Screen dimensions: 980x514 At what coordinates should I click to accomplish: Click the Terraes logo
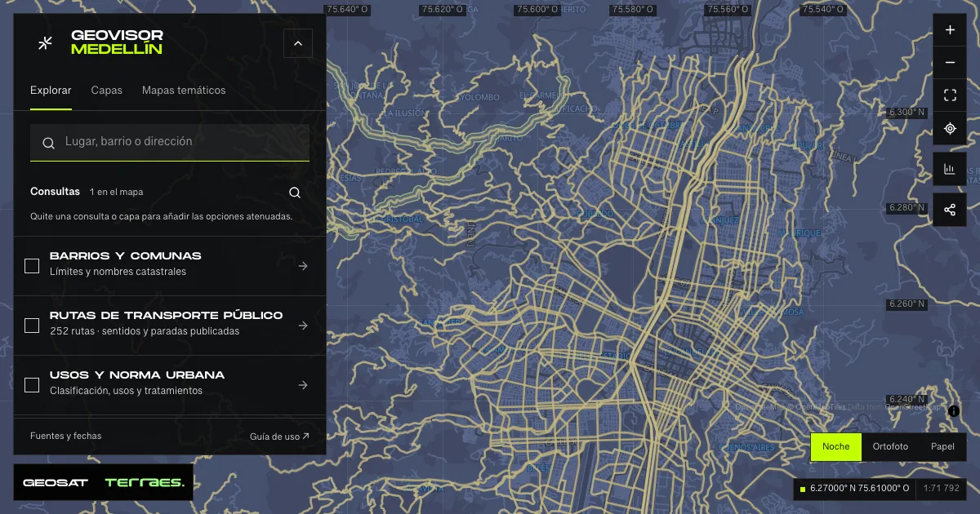145,483
